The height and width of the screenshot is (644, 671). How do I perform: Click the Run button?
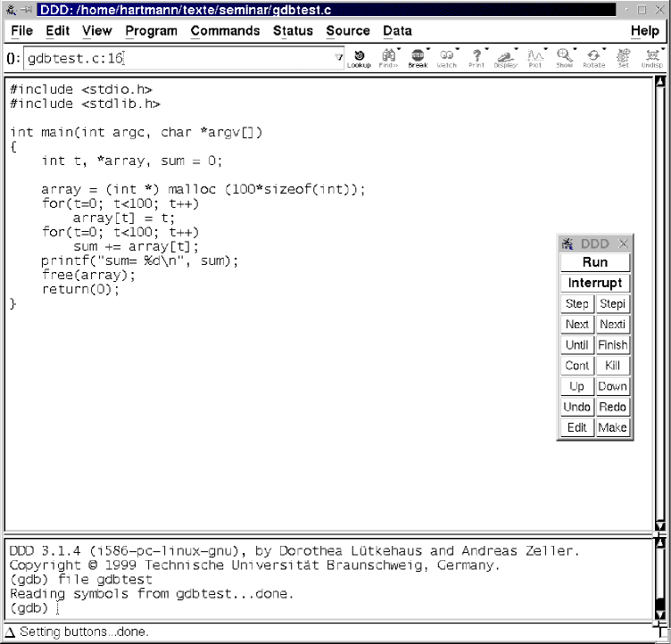coord(595,262)
